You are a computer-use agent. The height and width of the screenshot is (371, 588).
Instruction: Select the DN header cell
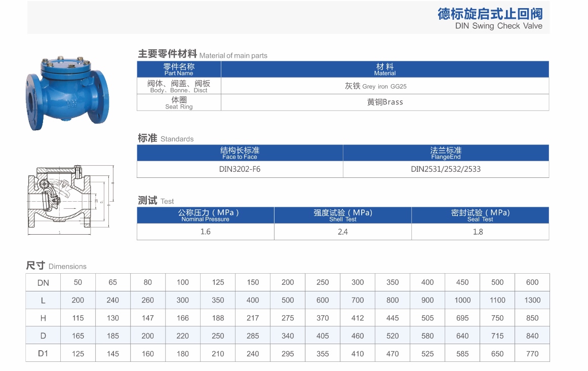pos(43,282)
